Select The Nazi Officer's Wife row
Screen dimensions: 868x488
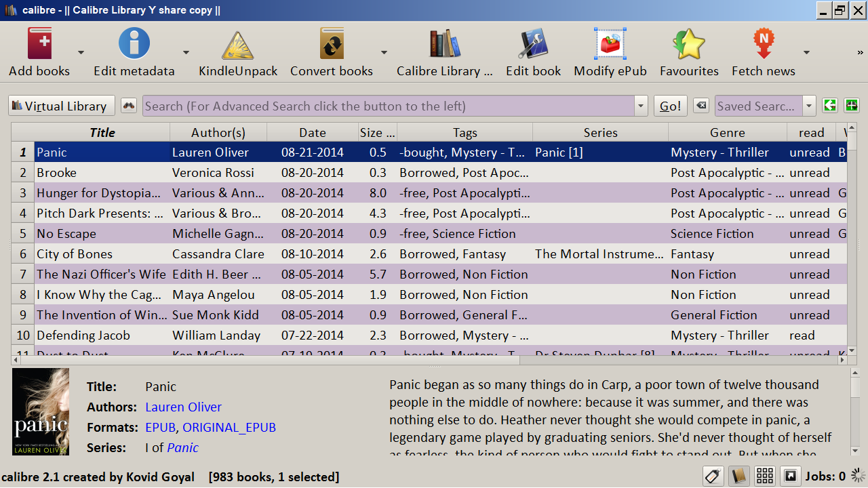coord(429,274)
